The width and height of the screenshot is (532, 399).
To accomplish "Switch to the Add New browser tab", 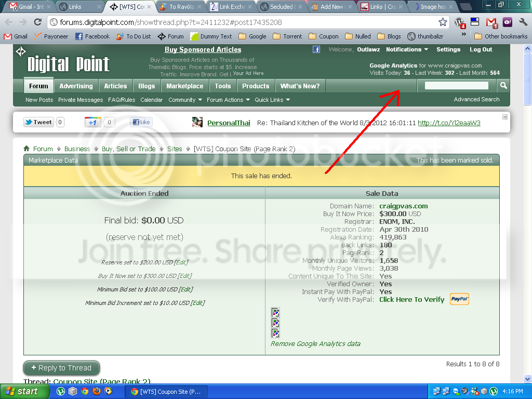I will 332,7.
